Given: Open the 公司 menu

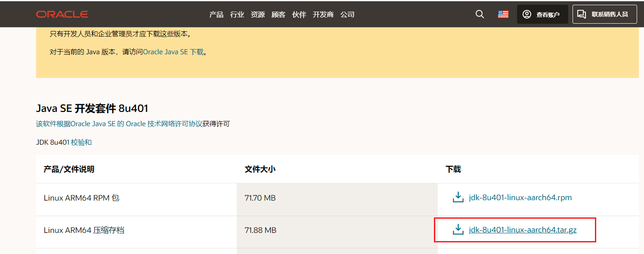Looking at the screenshot, I should (x=347, y=15).
